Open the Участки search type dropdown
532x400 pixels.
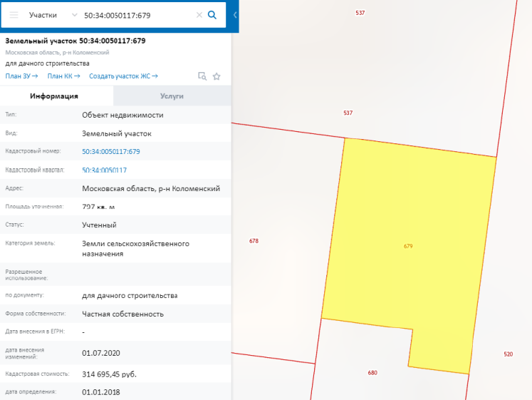pyautogui.click(x=53, y=15)
